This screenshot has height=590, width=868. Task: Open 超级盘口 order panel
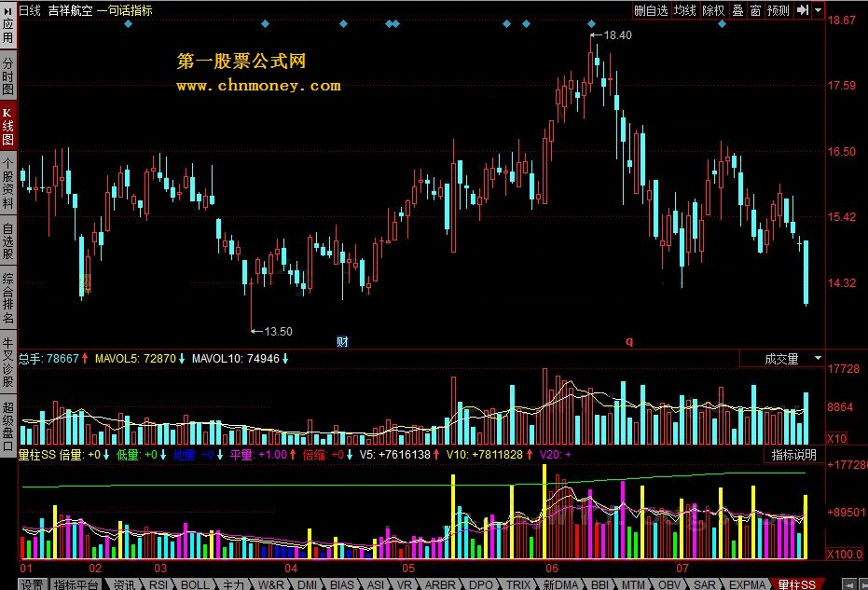pos(8,427)
